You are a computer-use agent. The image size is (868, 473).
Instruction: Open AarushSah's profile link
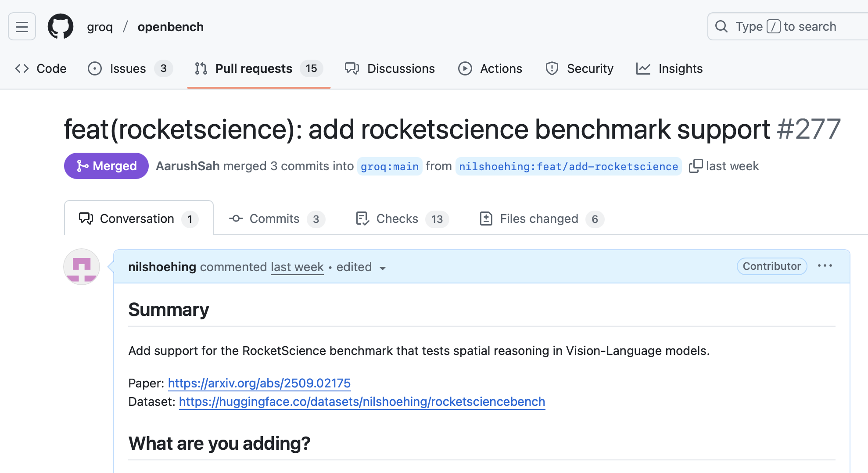point(188,166)
